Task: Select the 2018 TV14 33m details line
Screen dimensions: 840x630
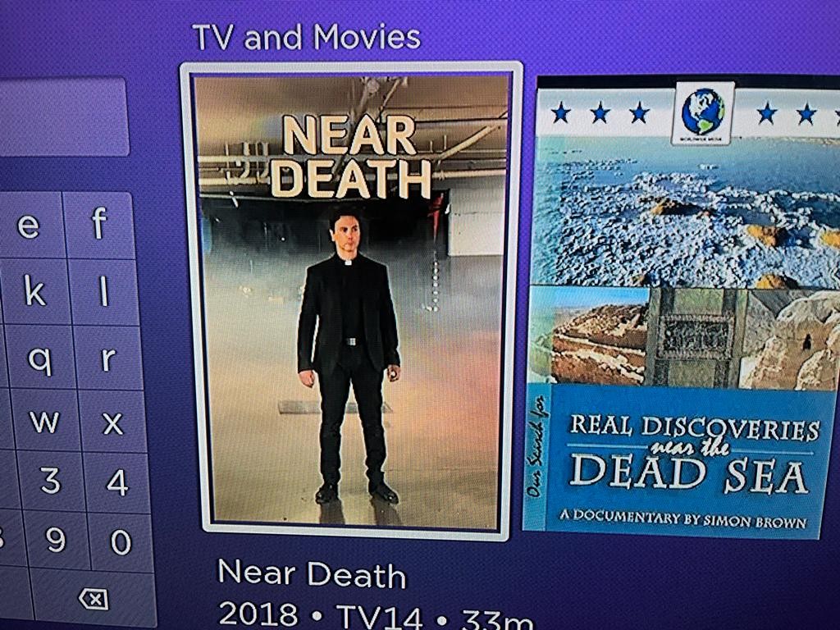Action: coord(375,616)
